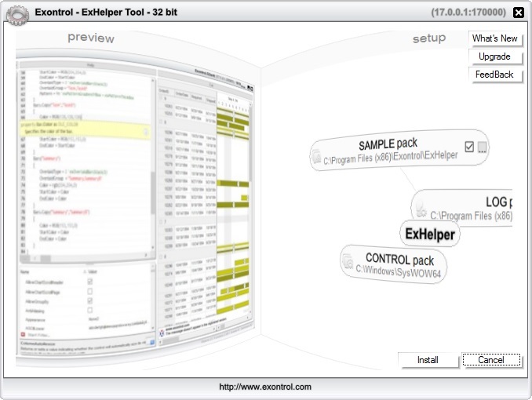
Task: Uncheck the SAMPLE pack checkbox
Action: click(x=469, y=147)
